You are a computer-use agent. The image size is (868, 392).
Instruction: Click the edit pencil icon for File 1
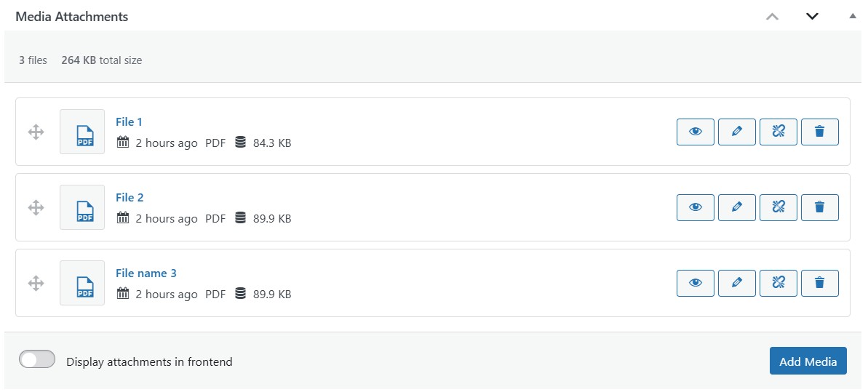click(737, 132)
